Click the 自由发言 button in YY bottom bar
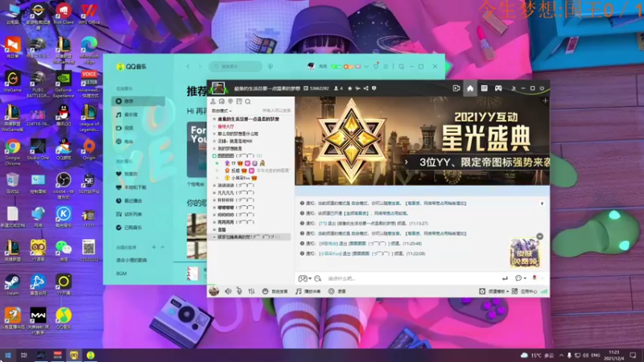Image resolution: width=644 pixels, height=362 pixels. pos(275,291)
